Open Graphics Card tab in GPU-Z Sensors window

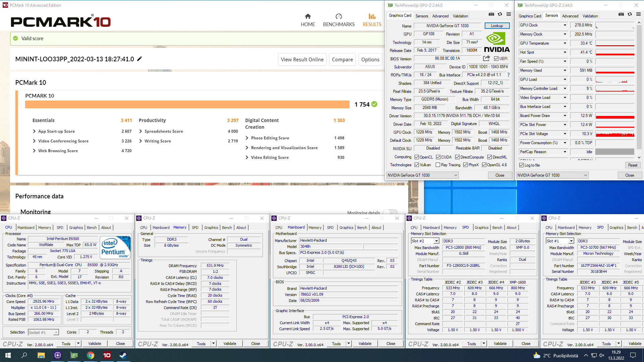click(x=530, y=16)
